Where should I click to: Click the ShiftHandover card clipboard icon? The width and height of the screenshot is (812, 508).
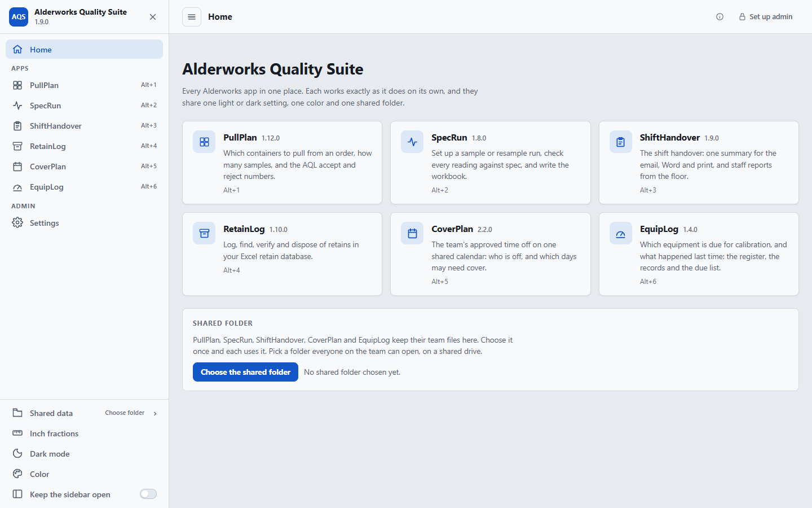pos(621,142)
